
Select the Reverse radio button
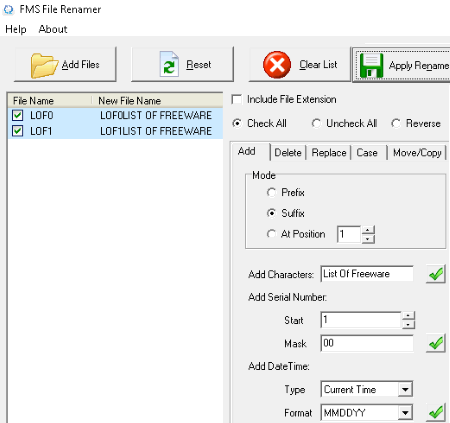[396, 123]
